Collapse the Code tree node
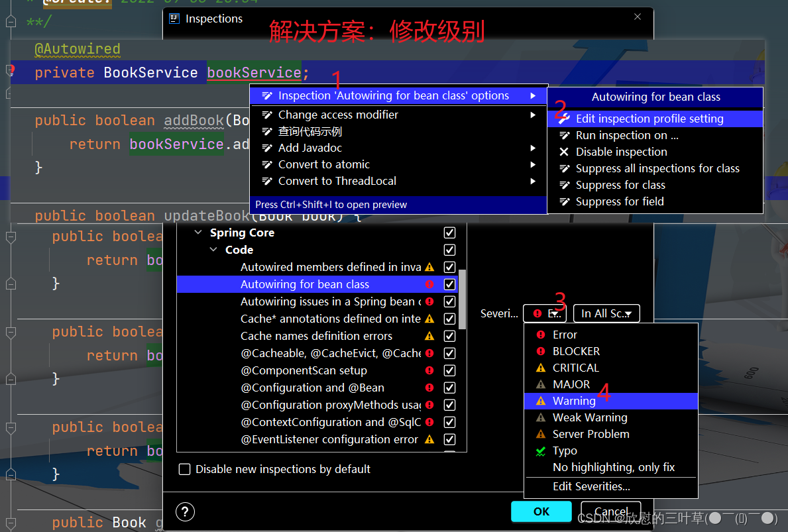788x532 pixels. click(x=213, y=249)
